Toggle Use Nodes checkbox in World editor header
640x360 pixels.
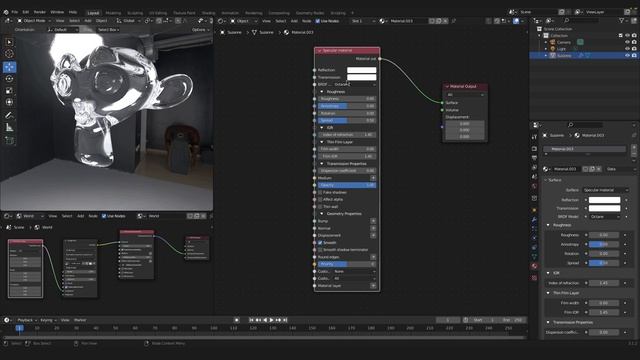(104, 216)
